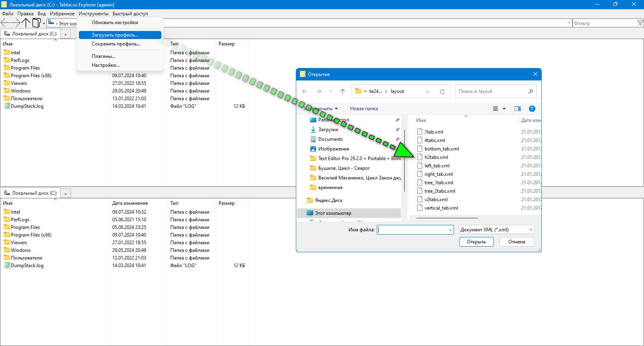Screen dimensions: 644x346
Task: Select file 4tabs.xml
Action: point(435,140)
